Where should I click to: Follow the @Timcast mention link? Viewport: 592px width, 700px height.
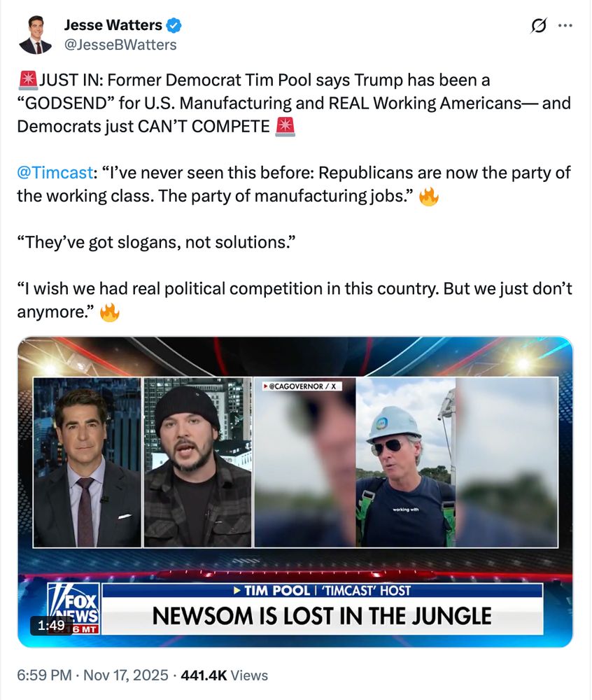(55, 173)
